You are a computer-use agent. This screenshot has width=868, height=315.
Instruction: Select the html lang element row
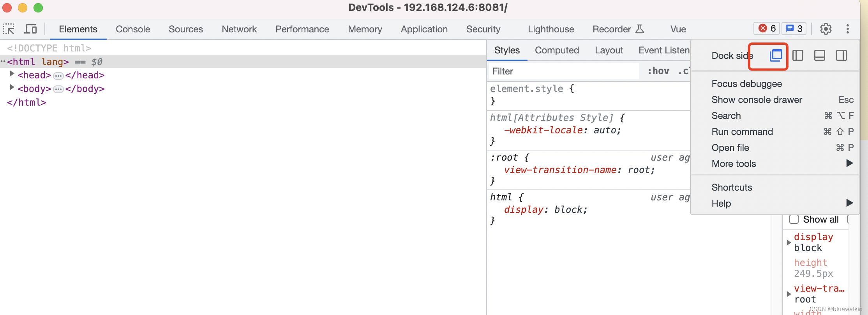pyautogui.click(x=243, y=62)
